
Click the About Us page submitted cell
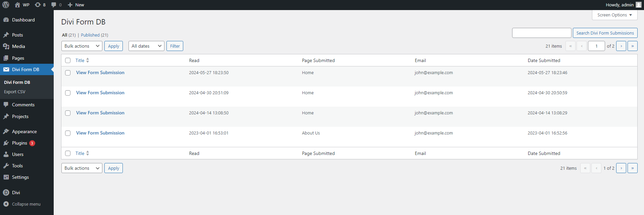pos(311,133)
